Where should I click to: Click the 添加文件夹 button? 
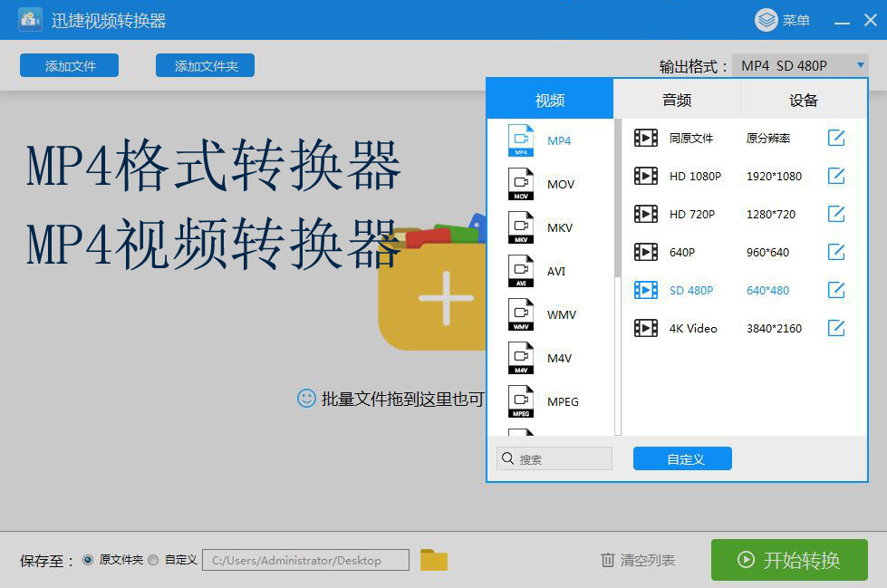[206, 65]
